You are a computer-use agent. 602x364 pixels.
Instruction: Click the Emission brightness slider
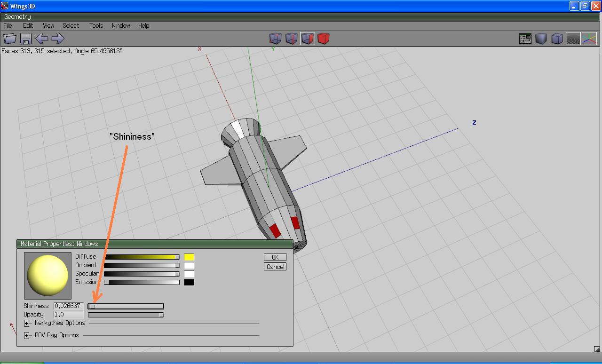[x=142, y=282]
